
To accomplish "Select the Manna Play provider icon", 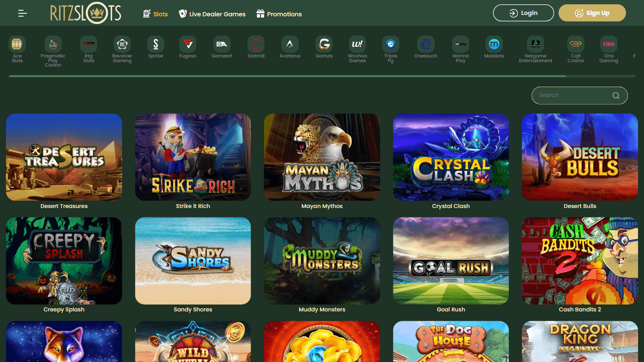I will [x=461, y=44].
